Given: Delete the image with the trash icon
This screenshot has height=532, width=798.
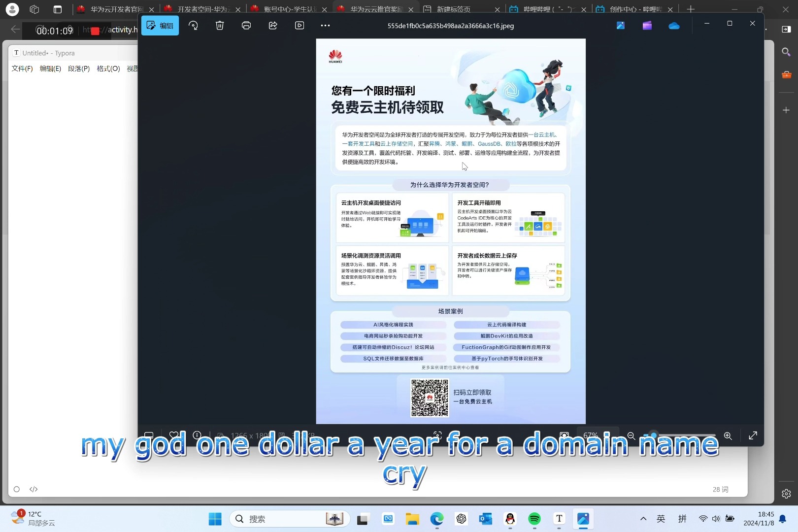Looking at the screenshot, I should (x=220, y=26).
